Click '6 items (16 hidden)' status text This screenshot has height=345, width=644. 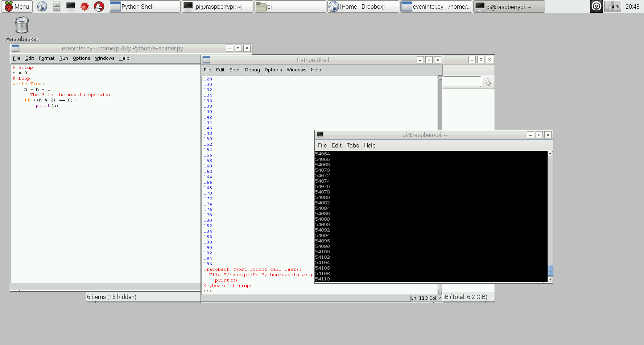pos(112,297)
